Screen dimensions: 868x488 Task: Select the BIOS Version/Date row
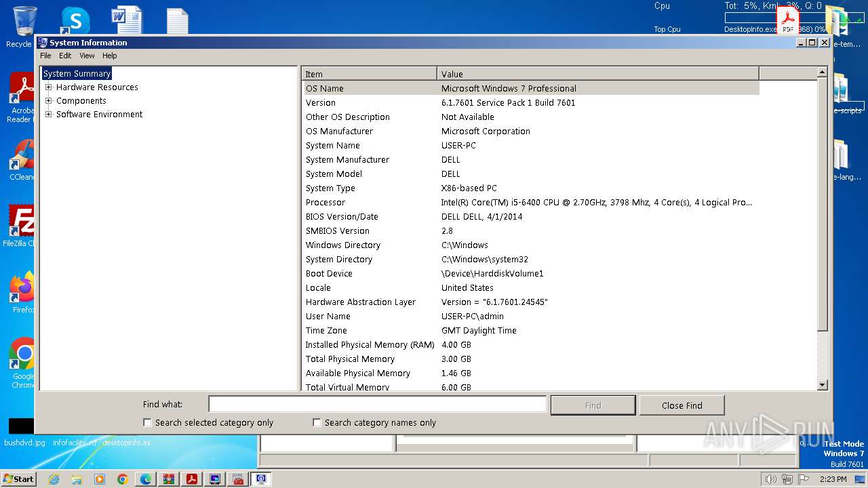531,216
